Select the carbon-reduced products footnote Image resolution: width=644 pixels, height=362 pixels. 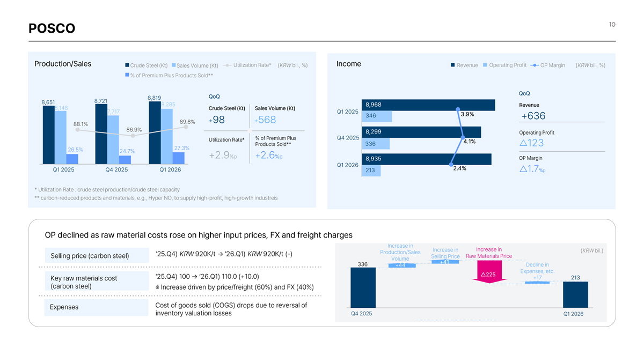[156, 198]
